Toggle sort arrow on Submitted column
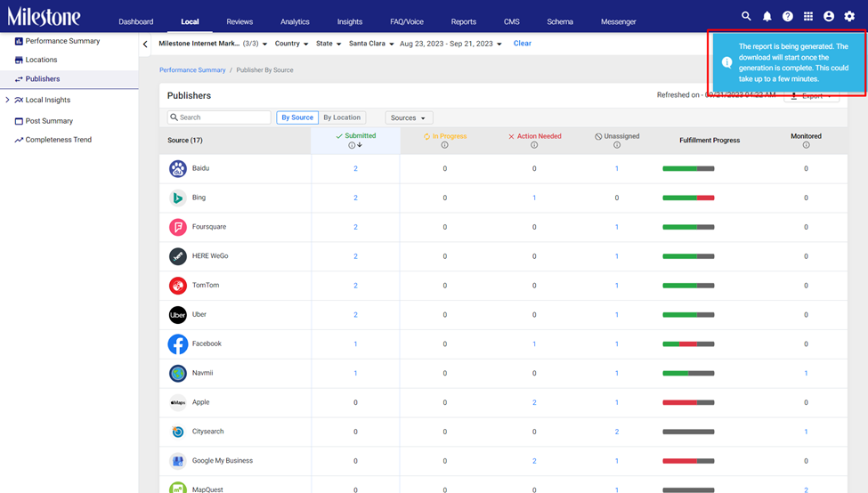Image resolution: width=868 pixels, height=493 pixels. coord(360,145)
